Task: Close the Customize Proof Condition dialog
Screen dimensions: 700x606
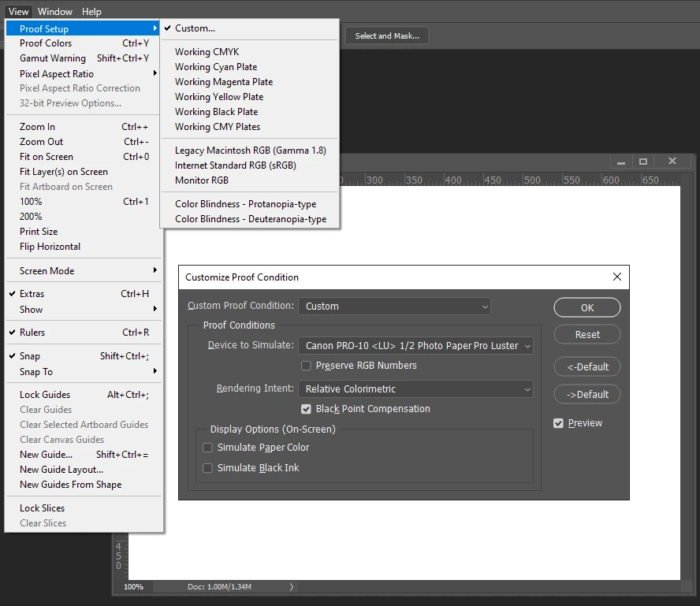Action: click(x=617, y=277)
